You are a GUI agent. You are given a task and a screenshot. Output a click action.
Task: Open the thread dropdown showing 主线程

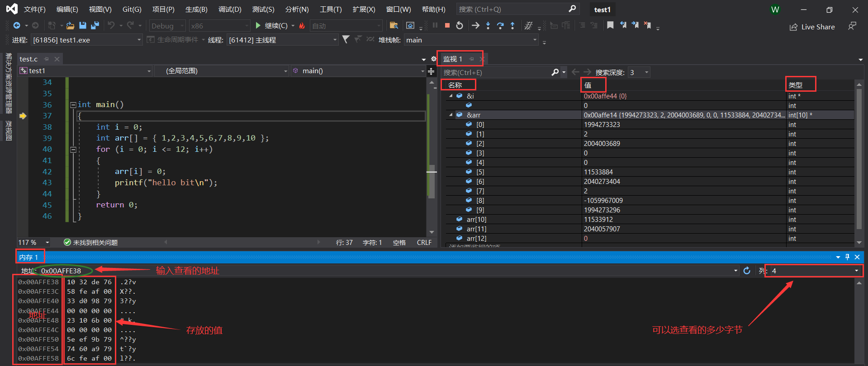(x=283, y=40)
